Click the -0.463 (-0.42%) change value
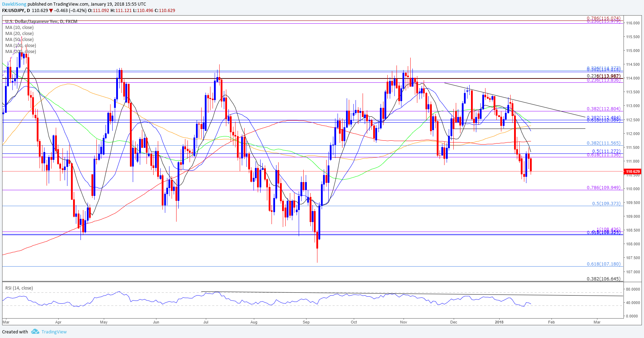The height and width of the screenshot is (338, 644). 70,11
